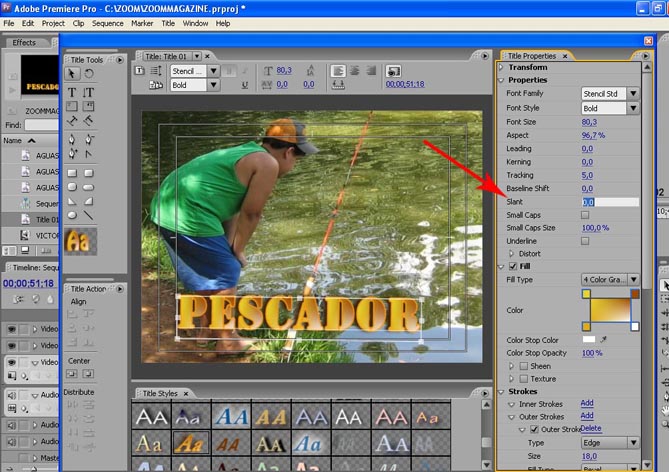Click Delete next to Outer Stroke
This screenshot has height=472, width=669.
[x=591, y=428]
